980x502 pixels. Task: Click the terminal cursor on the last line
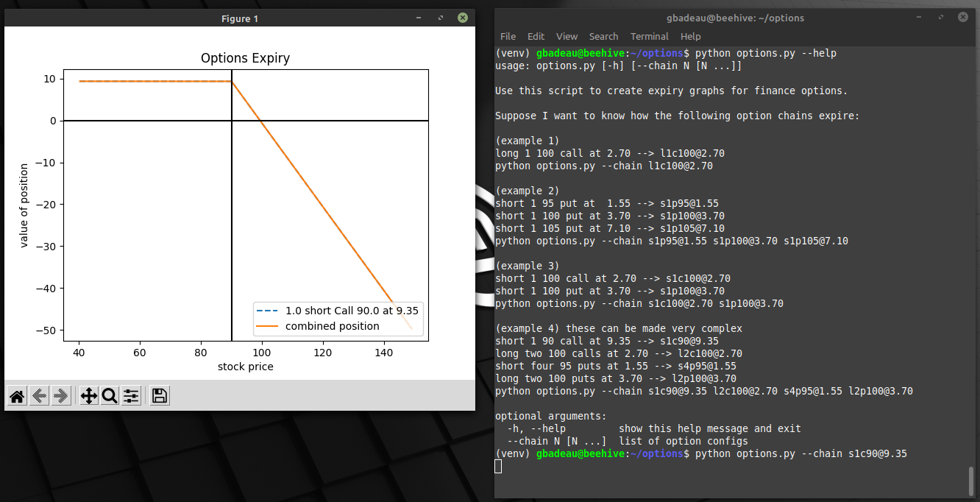(x=498, y=466)
